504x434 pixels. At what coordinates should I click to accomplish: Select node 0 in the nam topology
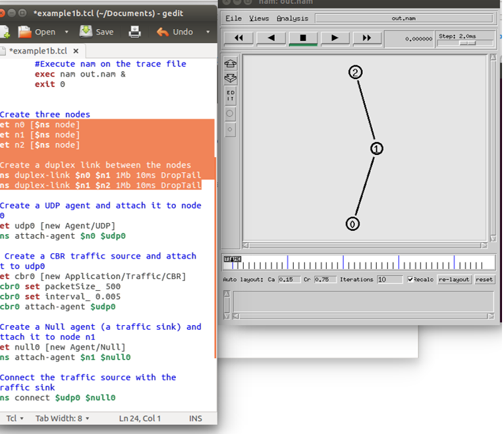click(352, 224)
